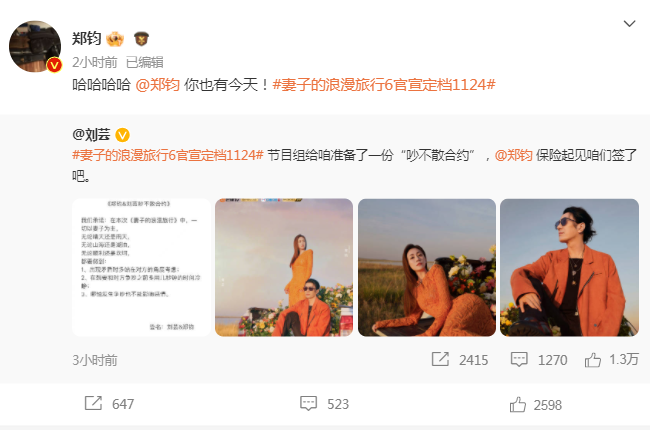
Task: Open the @刘芸 quoted author link
Action: (x=91, y=134)
